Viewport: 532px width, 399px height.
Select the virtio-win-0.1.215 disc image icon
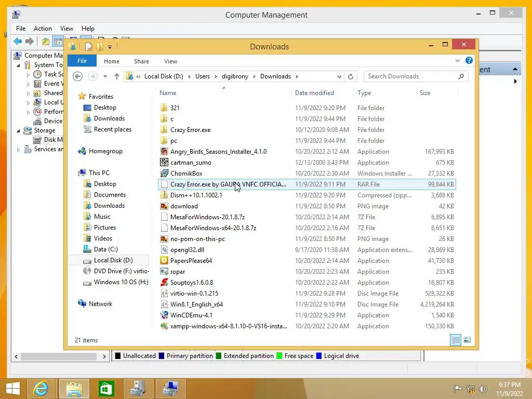(164, 294)
